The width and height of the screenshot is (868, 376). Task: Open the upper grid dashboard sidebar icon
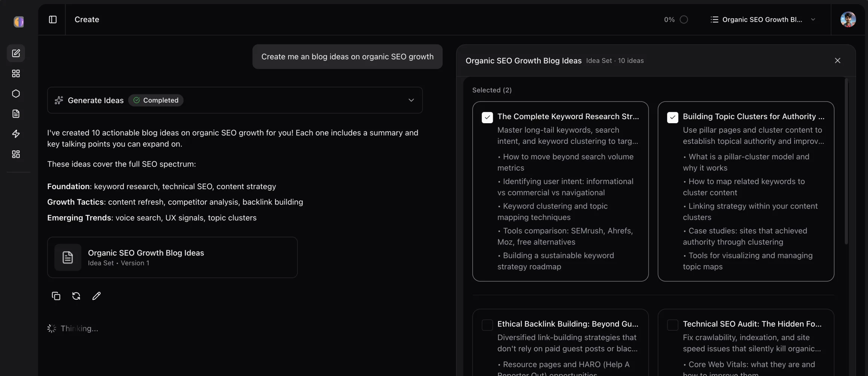[16, 73]
